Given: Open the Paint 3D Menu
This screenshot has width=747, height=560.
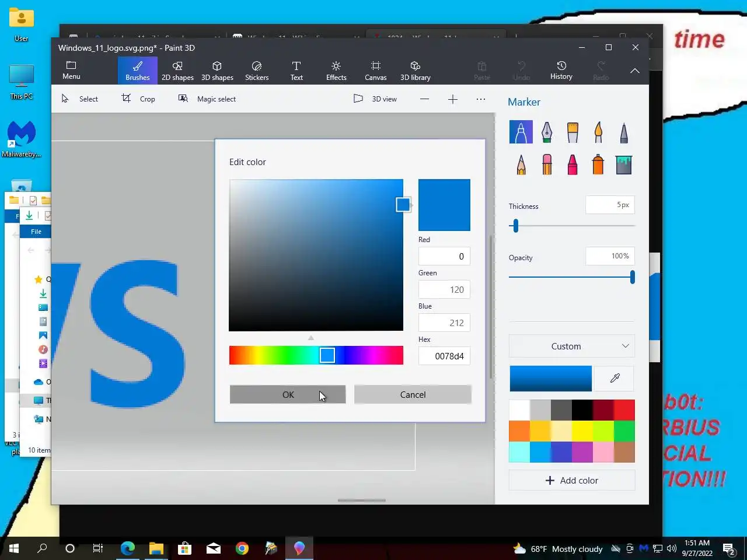Looking at the screenshot, I should 71,71.
